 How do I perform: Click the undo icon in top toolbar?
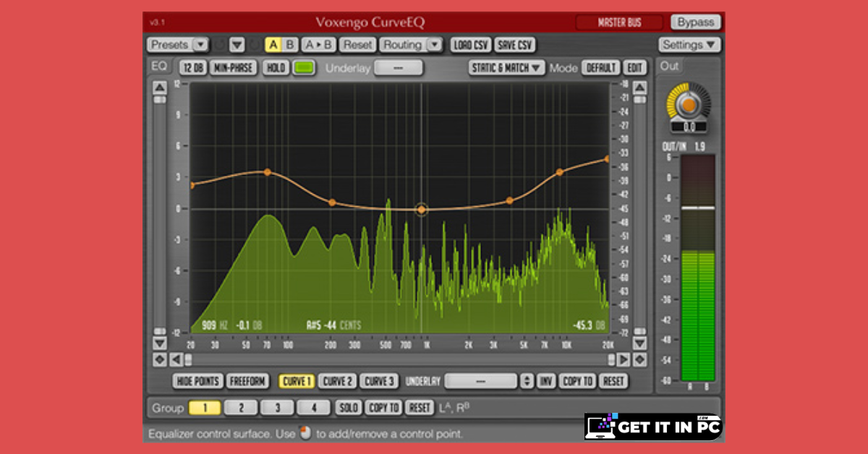tap(221, 45)
